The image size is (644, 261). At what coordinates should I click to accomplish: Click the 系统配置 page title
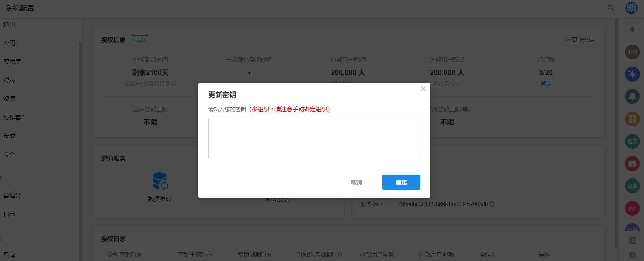pyautogui.click(x=20, y=8)
